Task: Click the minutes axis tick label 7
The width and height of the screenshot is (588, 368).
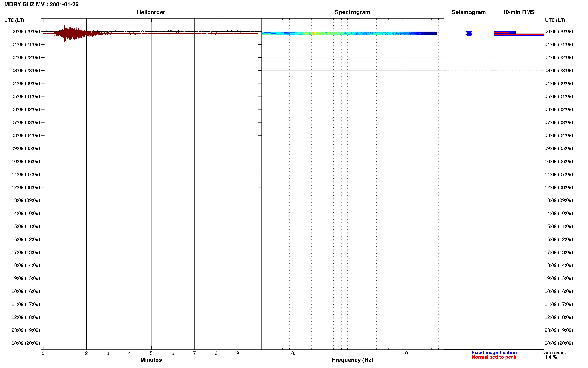Action: [x=195, y=353]
